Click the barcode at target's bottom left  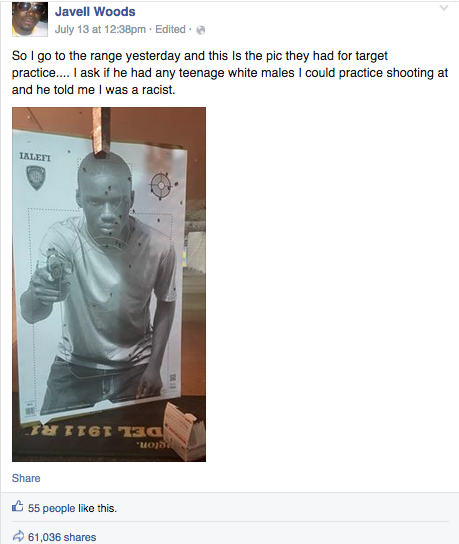[30, 411]
